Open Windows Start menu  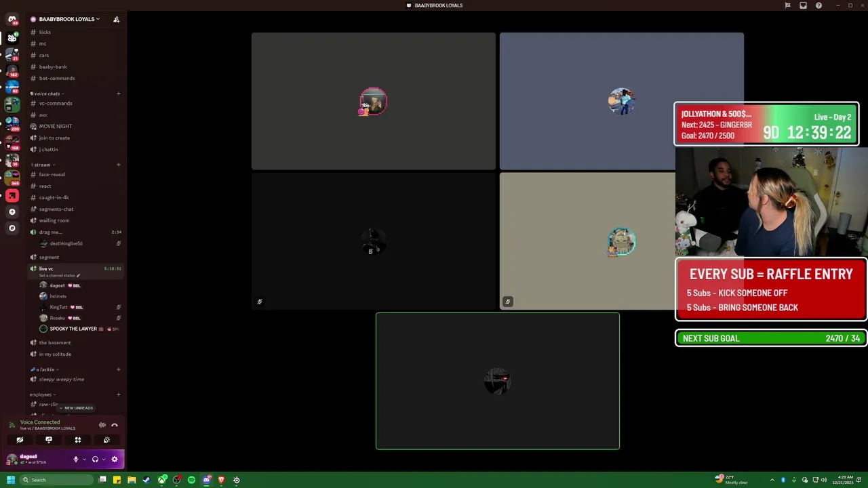tap(10, 480)
